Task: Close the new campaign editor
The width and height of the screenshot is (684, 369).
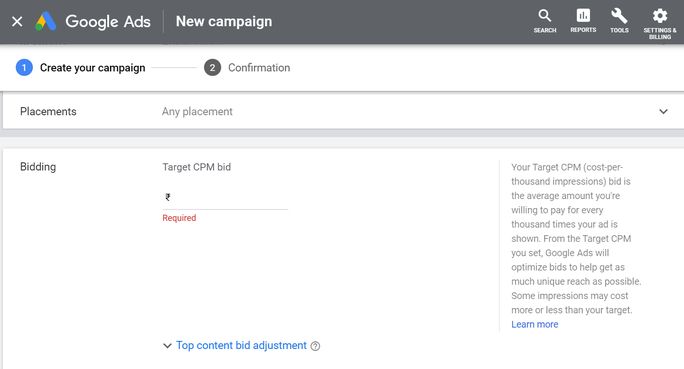Action: [x=17, y=21]
